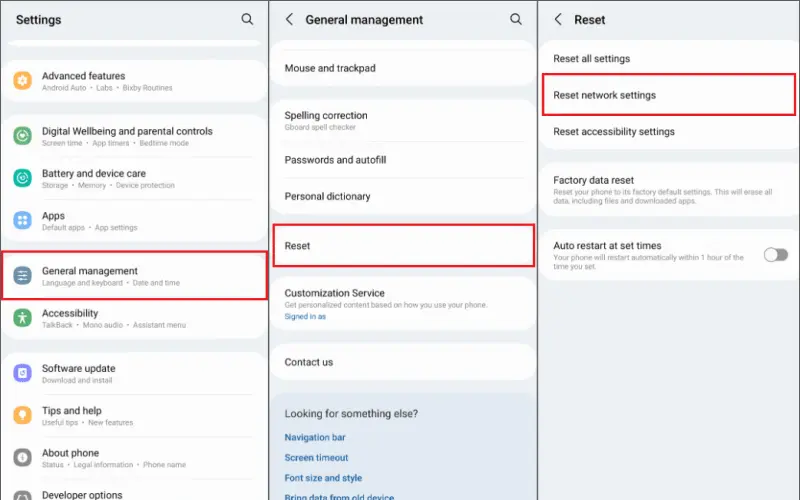The height and width of the screenshot is (500, 800).
Task: Tap the Screen timeout link
Action: click(315, 458)
